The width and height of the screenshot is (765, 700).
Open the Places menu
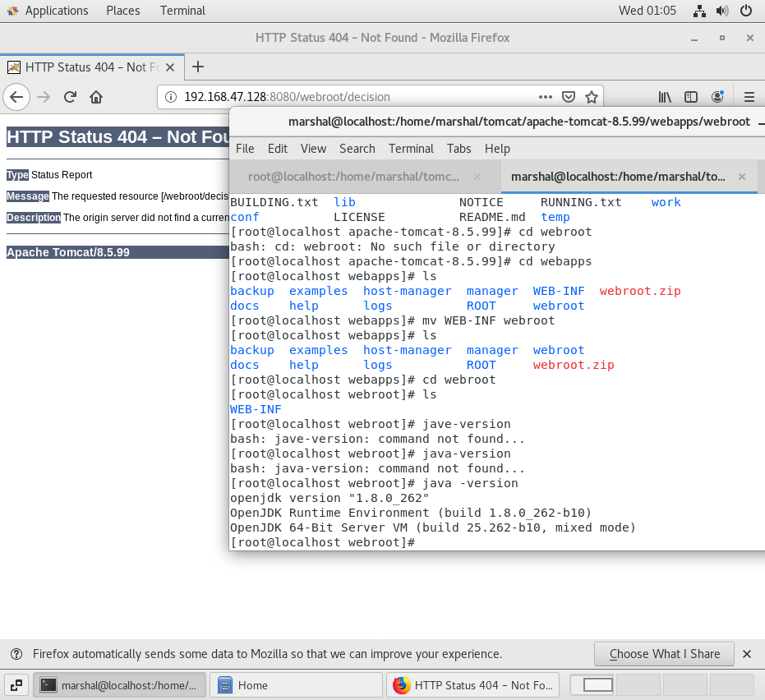123,11
